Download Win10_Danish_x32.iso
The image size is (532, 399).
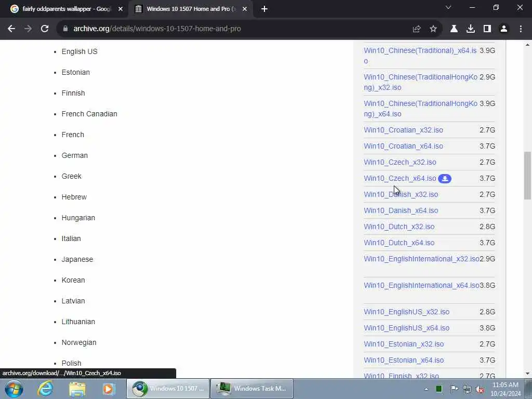pos(401,194)
